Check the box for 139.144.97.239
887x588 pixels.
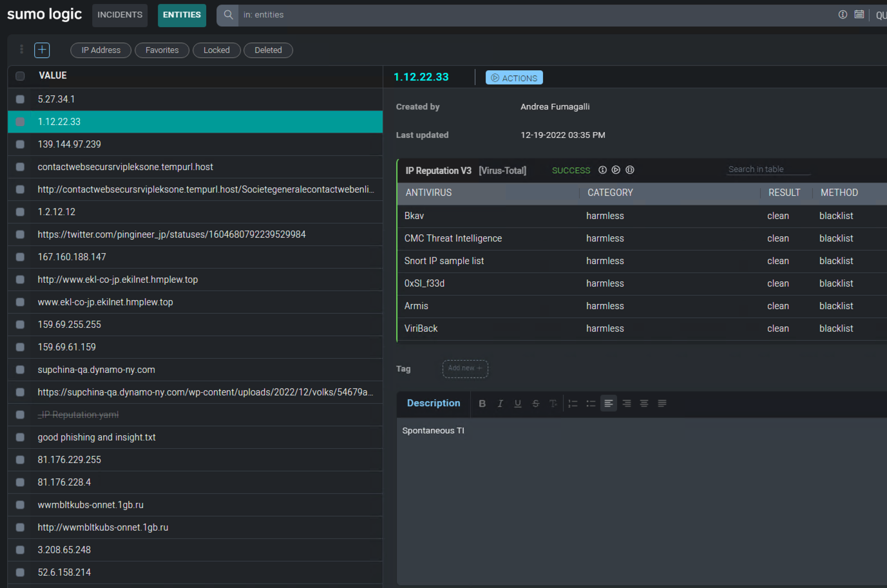[20, 144]
